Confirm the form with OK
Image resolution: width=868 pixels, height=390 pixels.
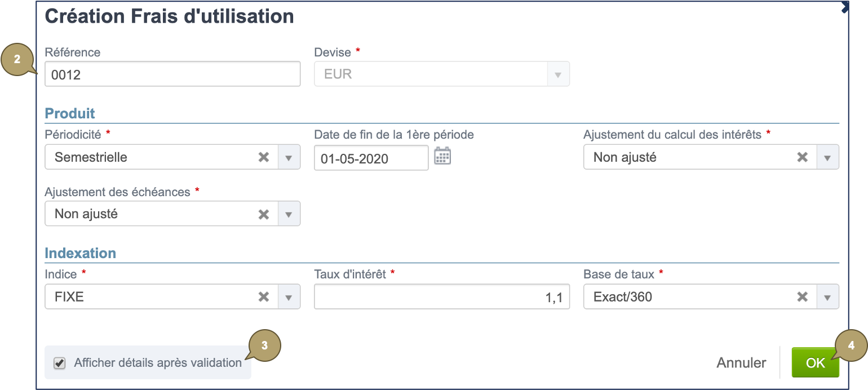pos(815,362)
